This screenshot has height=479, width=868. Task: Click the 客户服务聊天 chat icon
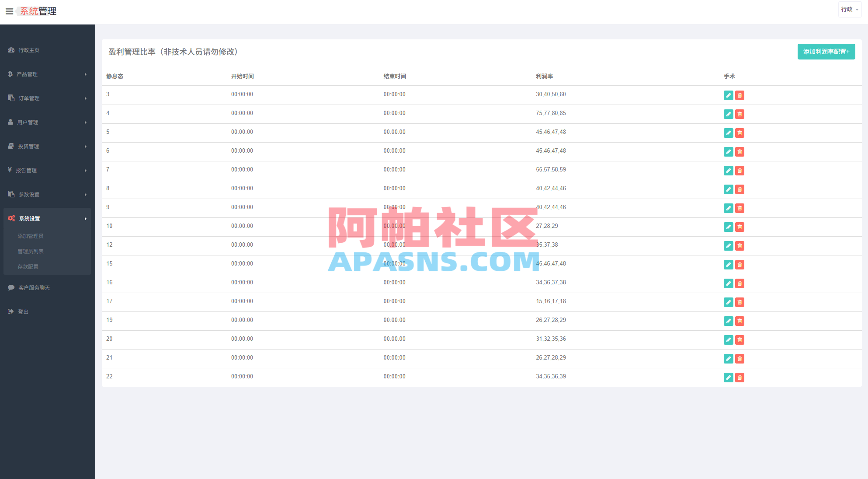[10, 287]
